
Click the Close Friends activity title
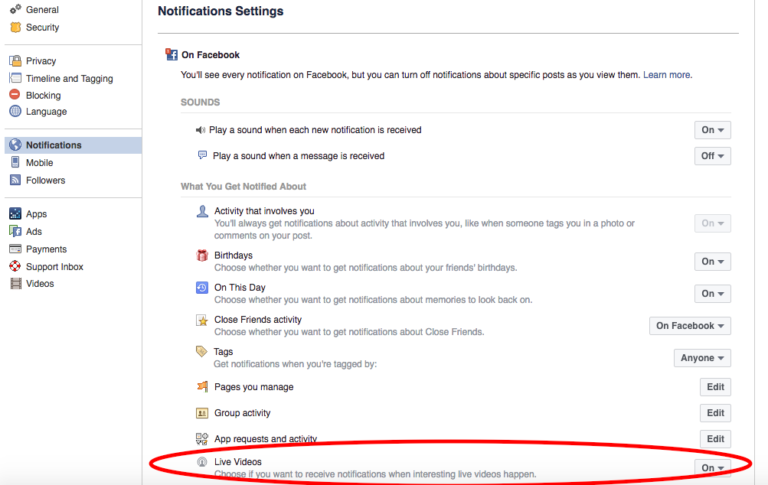(258, 319)
